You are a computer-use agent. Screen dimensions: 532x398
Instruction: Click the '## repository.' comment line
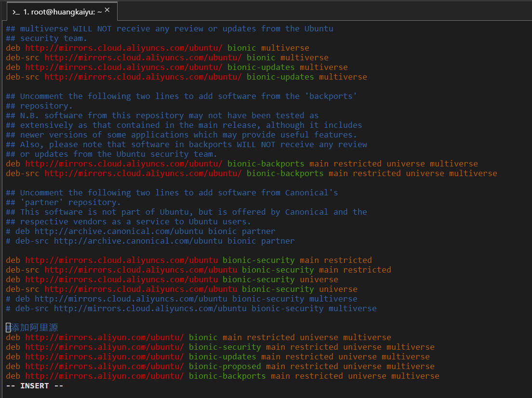pyautogui.click(x=40, y=106)
